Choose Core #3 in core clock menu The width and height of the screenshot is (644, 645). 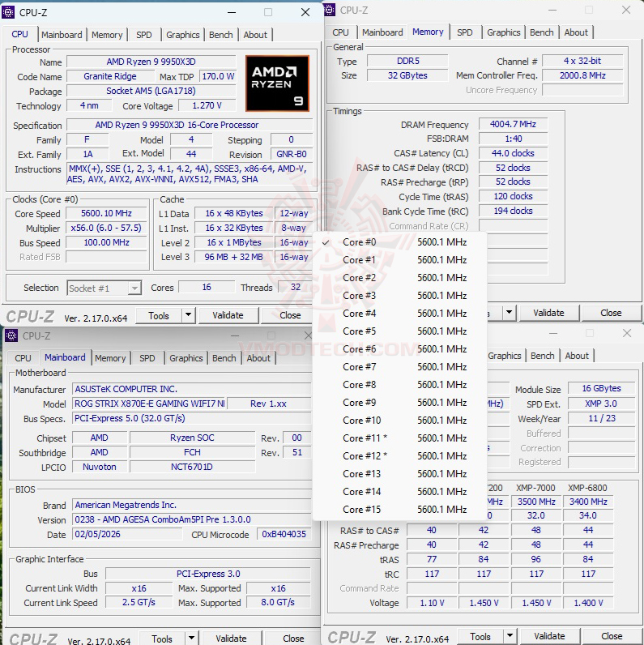[x=399, y=295]
